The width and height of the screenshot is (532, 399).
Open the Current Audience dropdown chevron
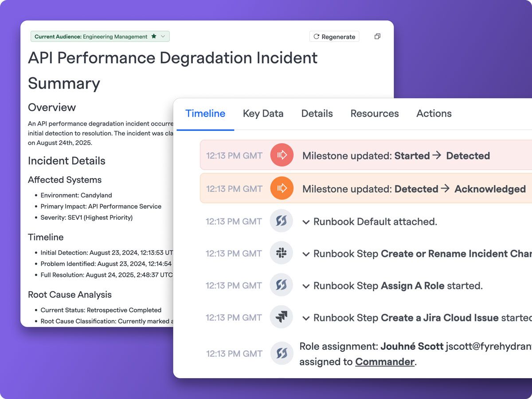click(x=163, y=36)
